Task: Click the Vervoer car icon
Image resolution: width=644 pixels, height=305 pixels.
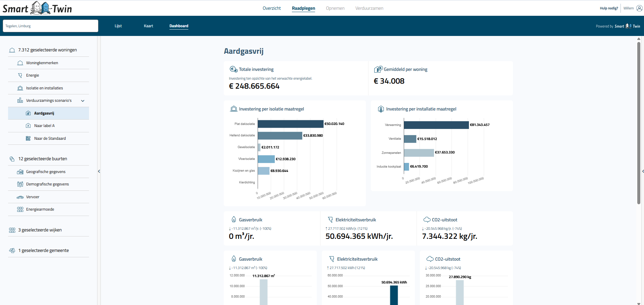Action: coord(20,197)
